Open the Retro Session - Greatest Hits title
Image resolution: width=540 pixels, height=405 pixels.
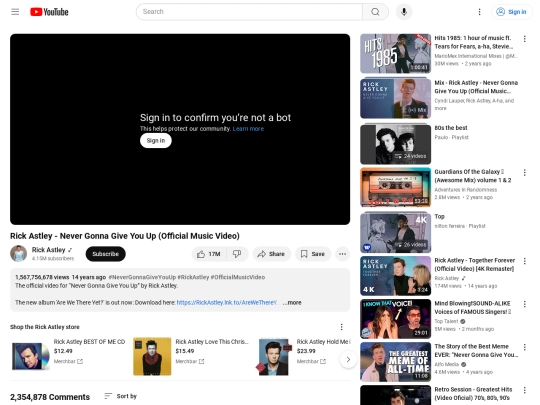[x=473, y=394]
